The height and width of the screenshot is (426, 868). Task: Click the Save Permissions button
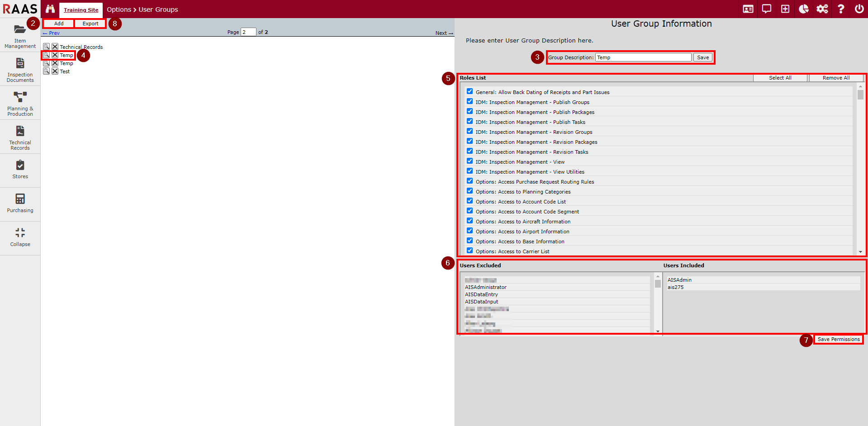point(838,339)
